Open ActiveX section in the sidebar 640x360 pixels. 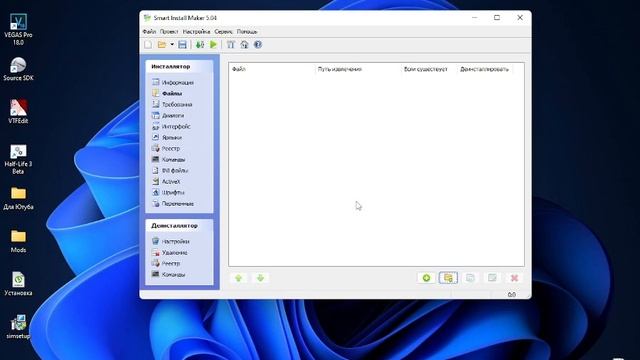click(166, 182)
